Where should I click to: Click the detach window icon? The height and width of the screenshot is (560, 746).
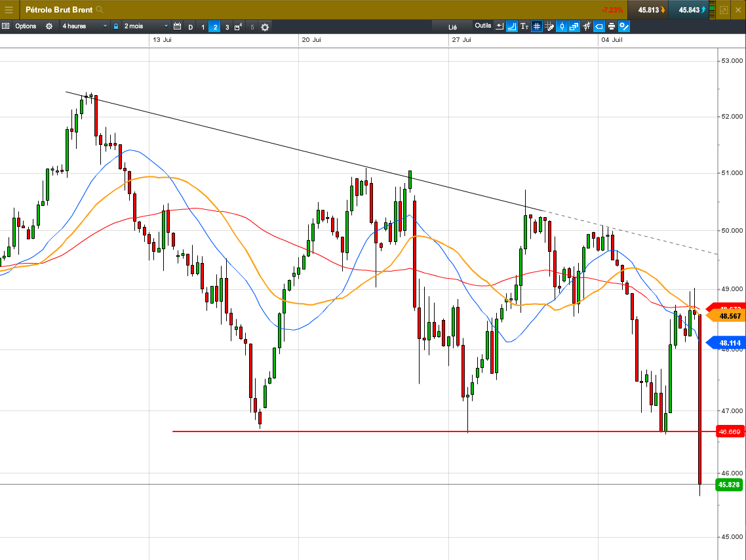pos(724,10)
